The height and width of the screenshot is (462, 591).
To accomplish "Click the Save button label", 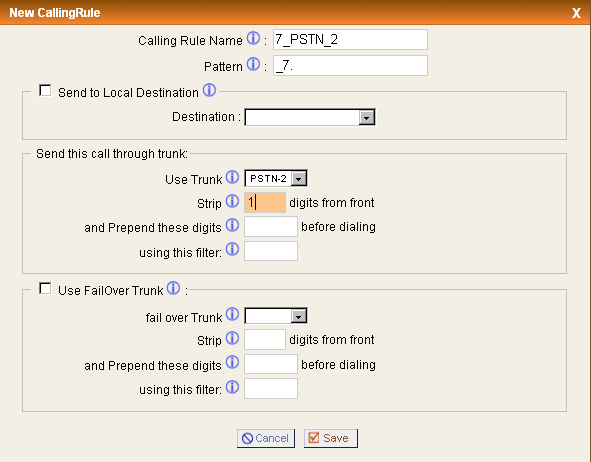I will 335,438.
